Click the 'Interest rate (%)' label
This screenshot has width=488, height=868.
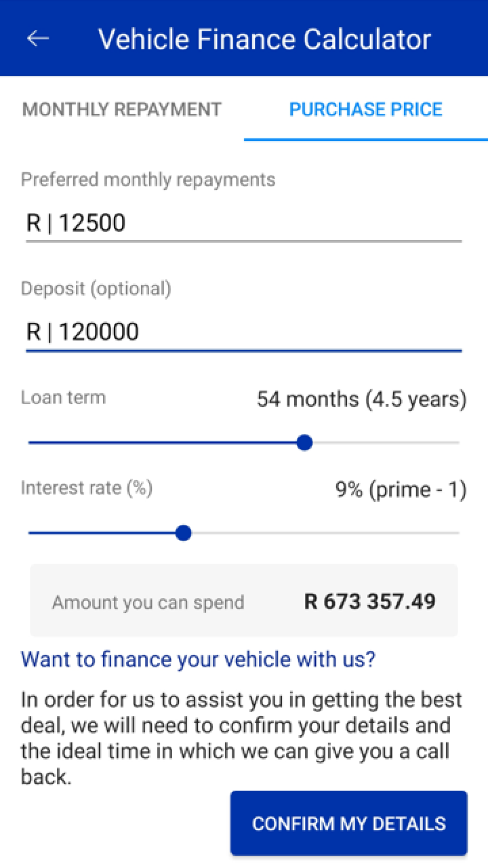point(87,488)
